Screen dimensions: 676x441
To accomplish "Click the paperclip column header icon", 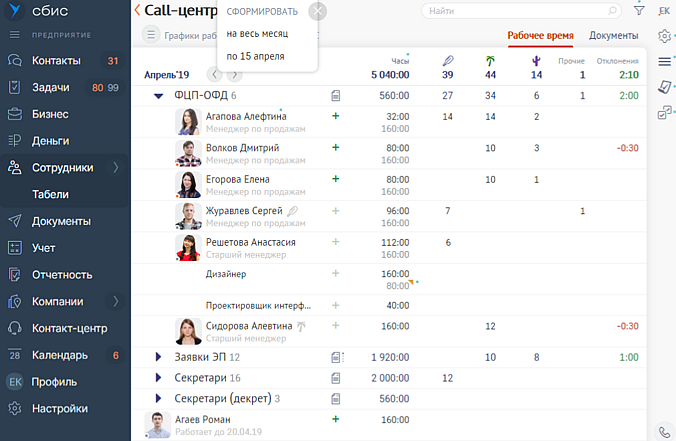I will [x=447, y=62].
